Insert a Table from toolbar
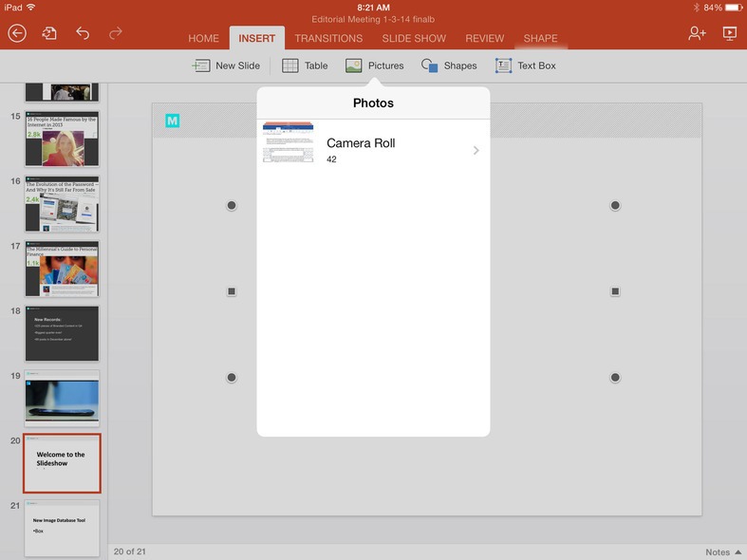The image size is (747, 560). coord(305,65)
